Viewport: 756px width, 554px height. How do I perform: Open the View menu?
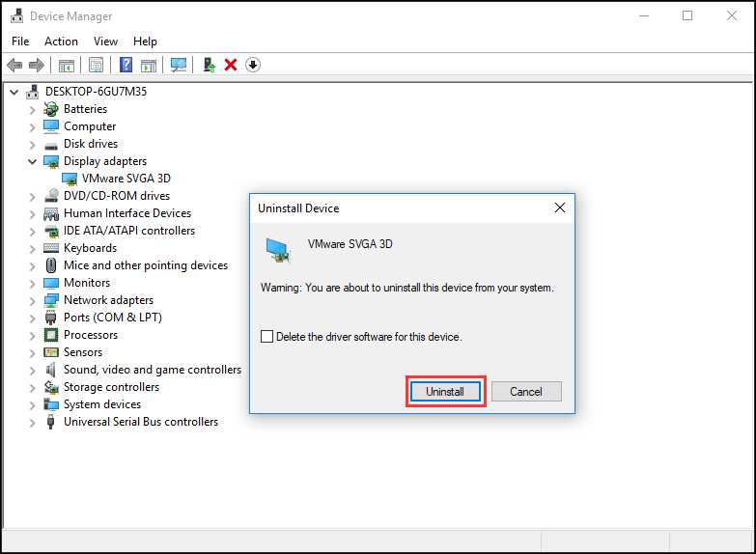point(105,42)
